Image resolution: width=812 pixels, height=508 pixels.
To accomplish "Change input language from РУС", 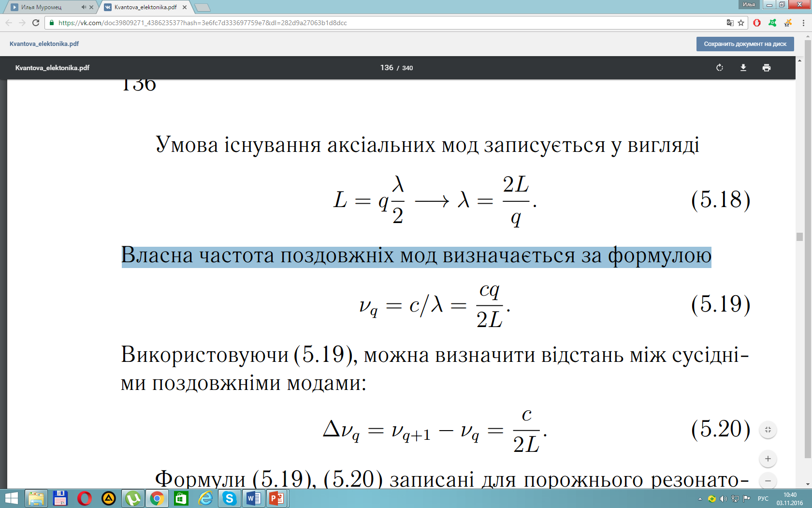I will pyautogui.click(x=763, y=499).
